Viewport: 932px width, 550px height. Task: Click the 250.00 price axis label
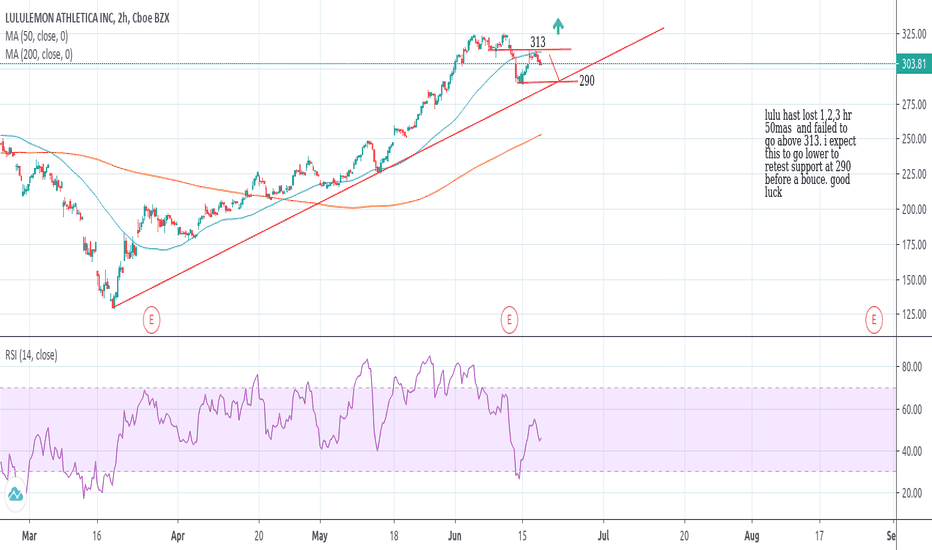(914, 139)
